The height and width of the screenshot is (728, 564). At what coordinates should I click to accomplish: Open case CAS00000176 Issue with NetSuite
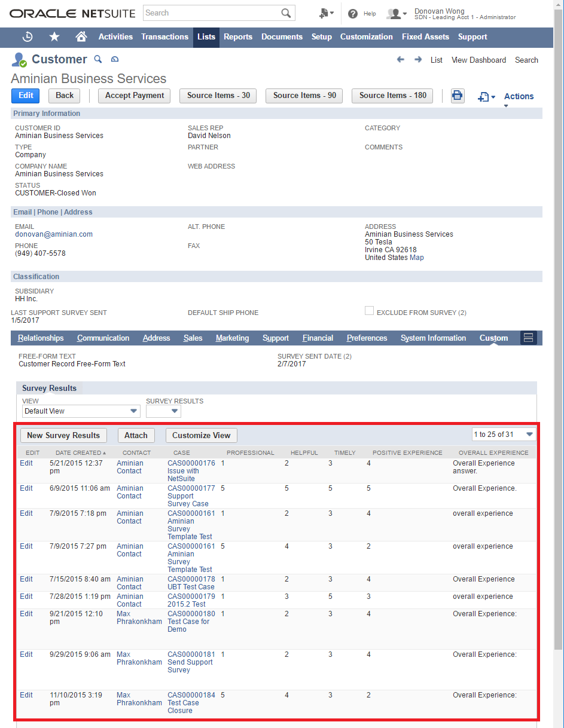pos(191,471)
